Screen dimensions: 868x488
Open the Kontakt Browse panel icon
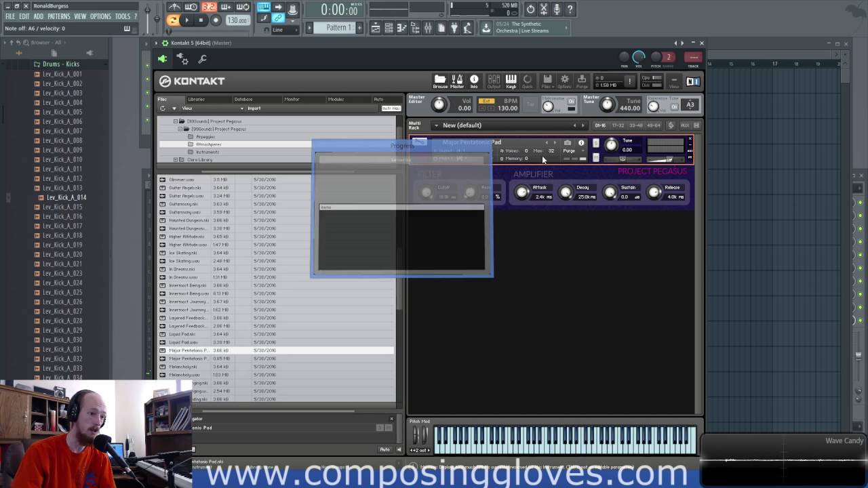pyautogui.click(x=440, y=81)
